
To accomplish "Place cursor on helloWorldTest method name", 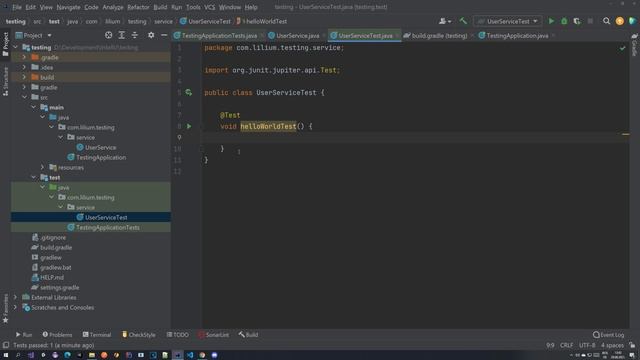I will pyautogui.click(x=268, y=127).
